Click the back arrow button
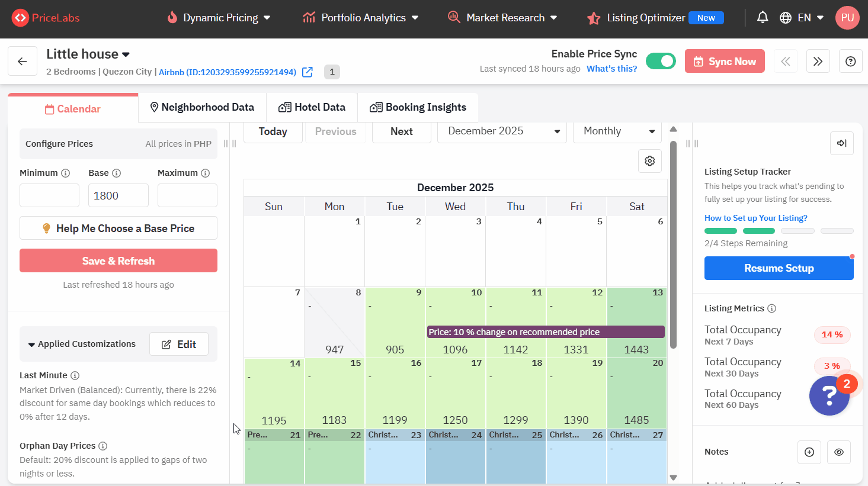 [x=23, y=62]
